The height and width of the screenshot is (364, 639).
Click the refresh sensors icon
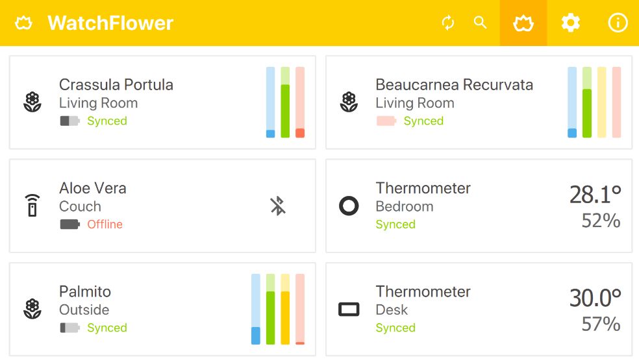(x=448, y=23)
